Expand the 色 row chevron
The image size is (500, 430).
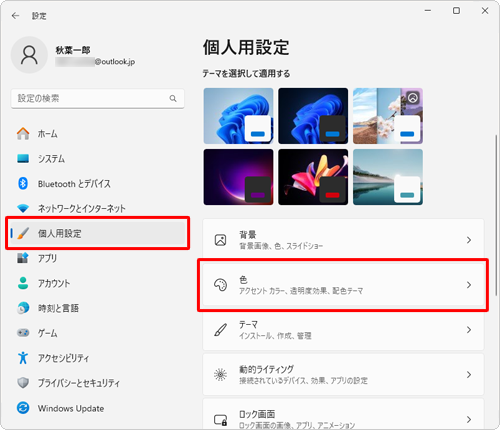pos(469,285)
